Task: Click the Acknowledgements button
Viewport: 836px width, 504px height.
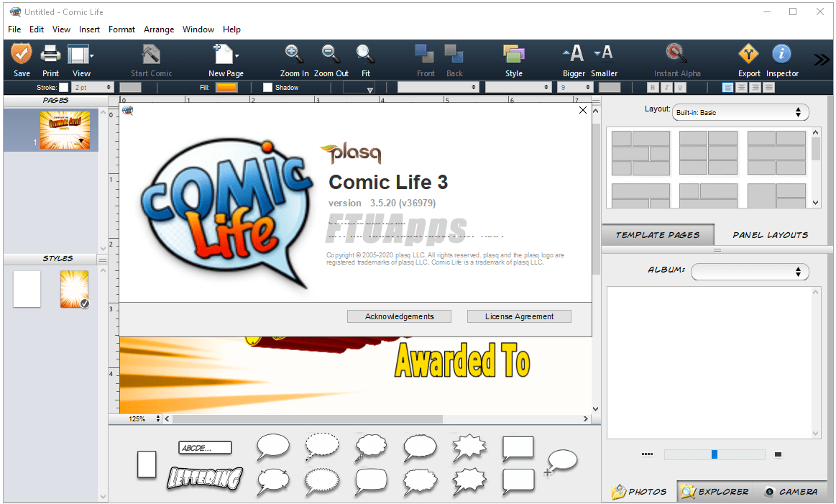Action: [x=400, y=316]
